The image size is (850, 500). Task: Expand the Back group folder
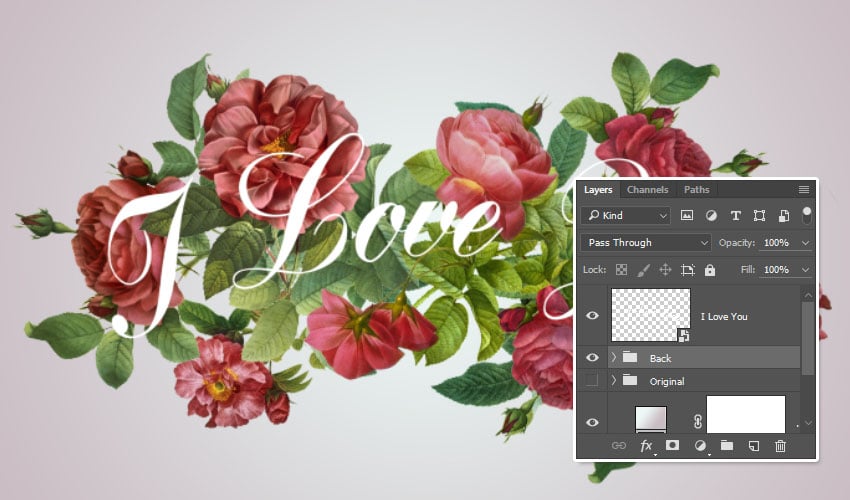point(613,357)
